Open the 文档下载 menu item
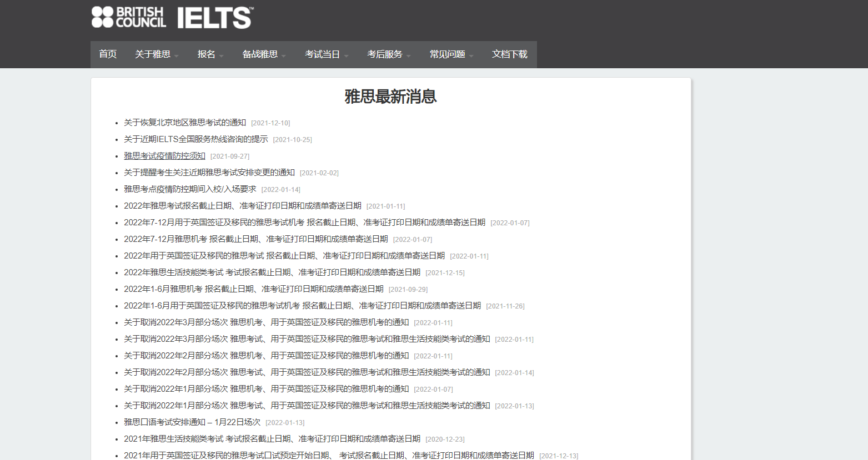 pyautogui.click(x=509, y=54)
